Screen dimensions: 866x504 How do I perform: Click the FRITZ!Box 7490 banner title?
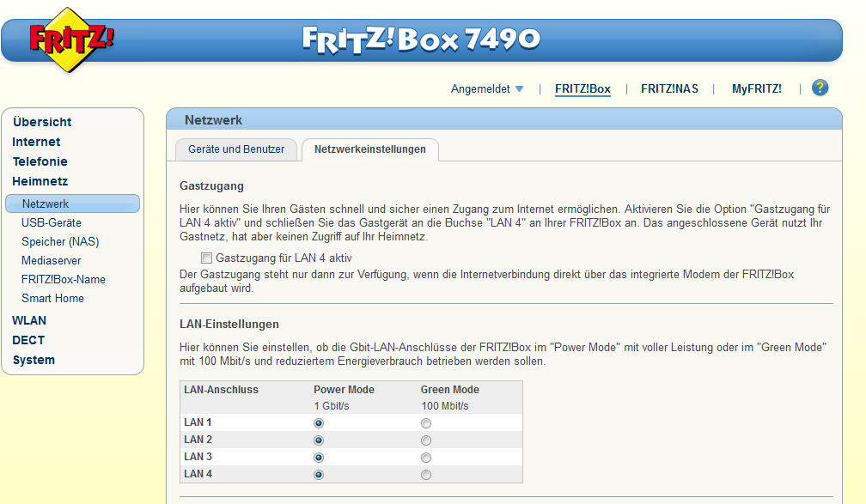click(x=421, y=39)
